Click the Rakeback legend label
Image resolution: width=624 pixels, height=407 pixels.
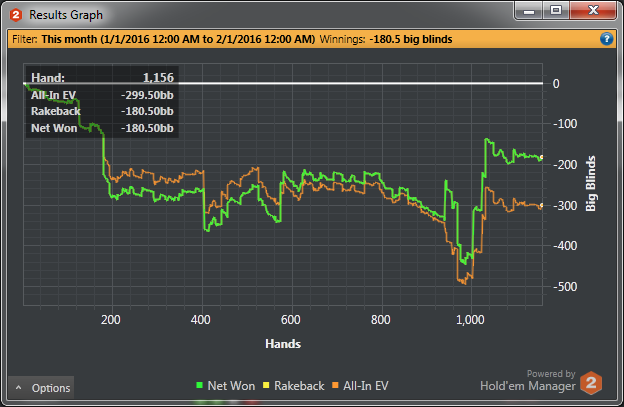(x=299, y=386)
